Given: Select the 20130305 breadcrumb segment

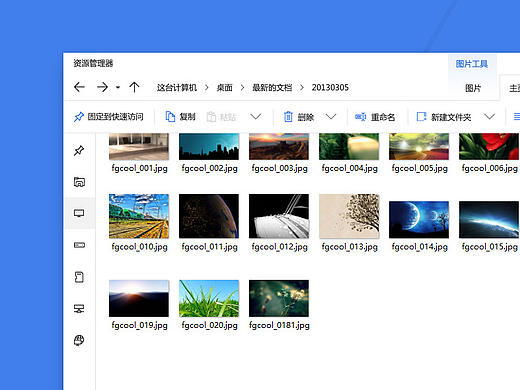Looking at the screenshot, I should 330,88.
